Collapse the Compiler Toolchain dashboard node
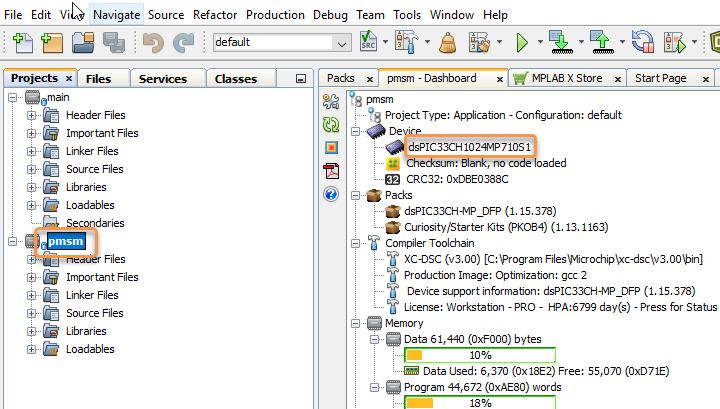This screenshot has height=409, width=720. point(355,243)
